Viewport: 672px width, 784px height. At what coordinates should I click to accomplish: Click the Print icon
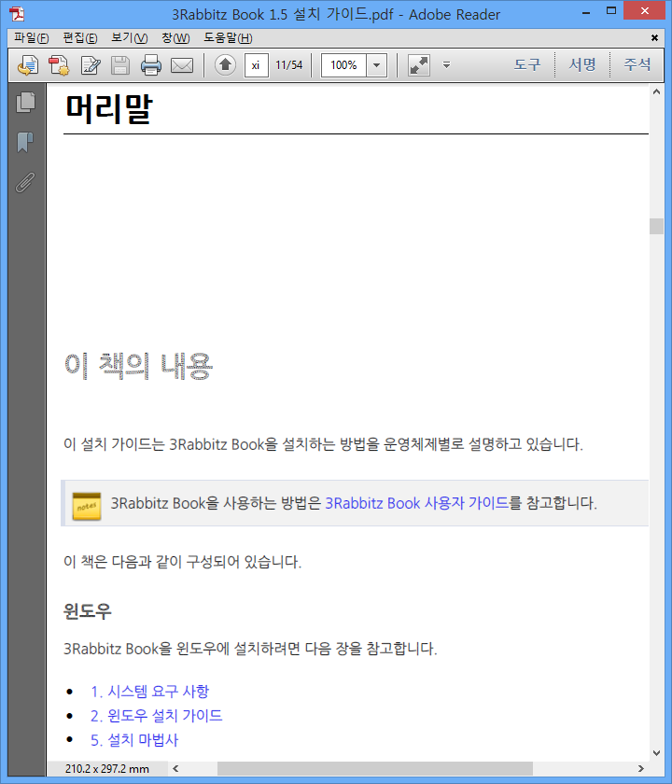click(151, 65)
